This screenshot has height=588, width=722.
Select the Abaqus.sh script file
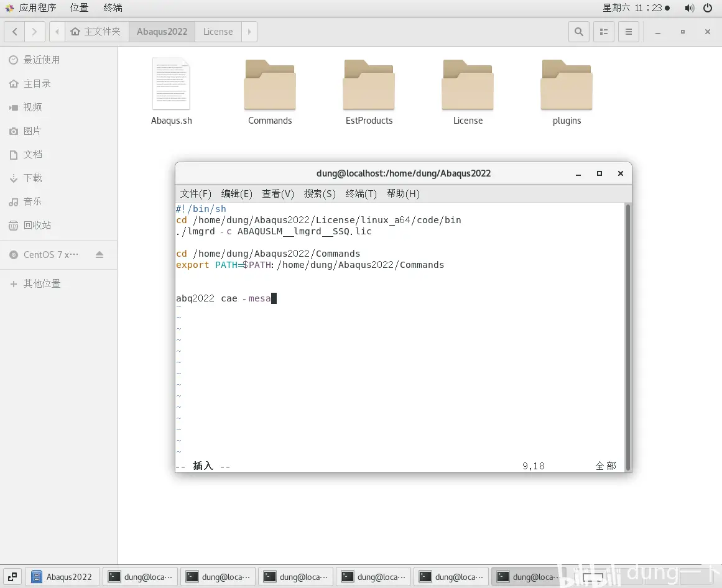point(171,91)
